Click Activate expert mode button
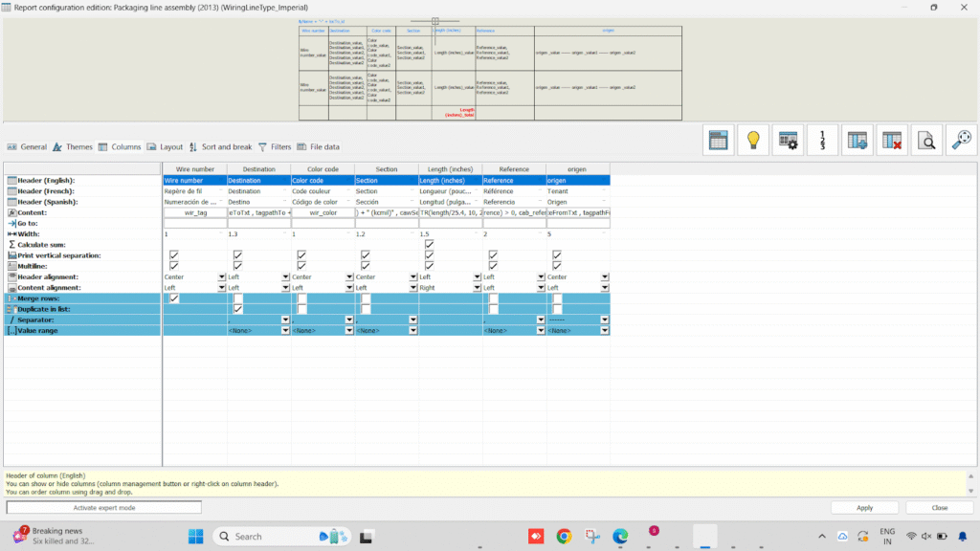 (x=104, y=508)
